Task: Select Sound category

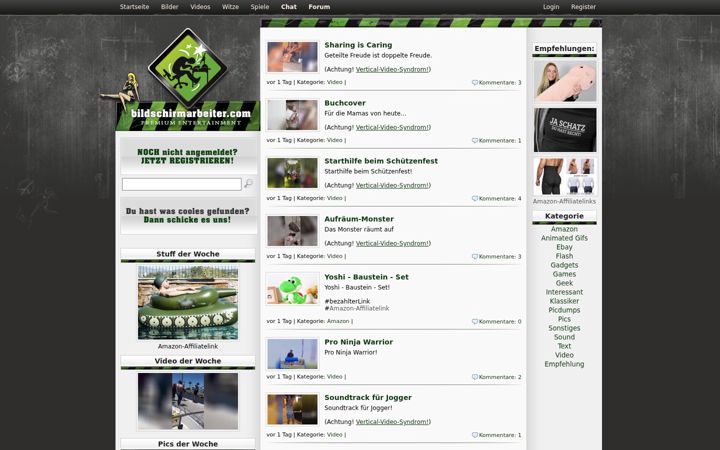Action: click(564, 337)
